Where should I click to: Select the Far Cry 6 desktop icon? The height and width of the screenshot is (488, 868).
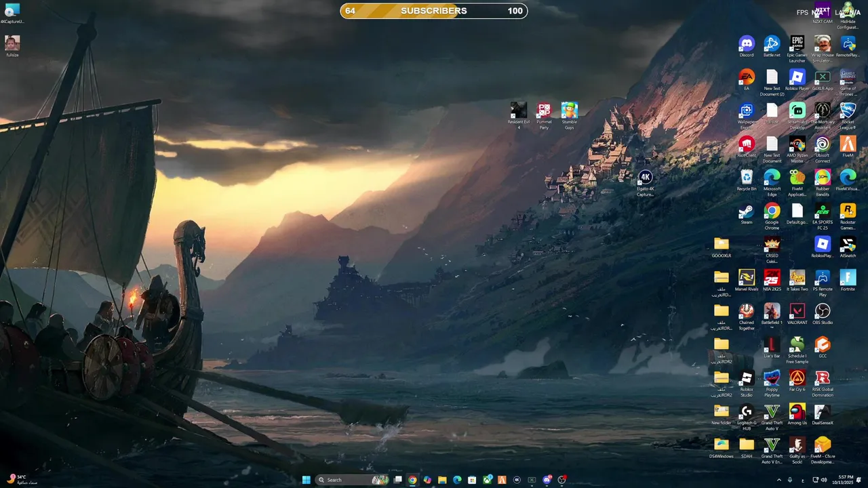pos(797,381)
